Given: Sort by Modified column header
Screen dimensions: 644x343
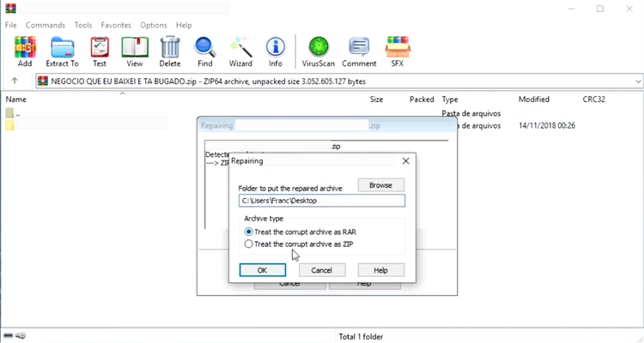Looking at the screenshot, I should click(533, 99).
